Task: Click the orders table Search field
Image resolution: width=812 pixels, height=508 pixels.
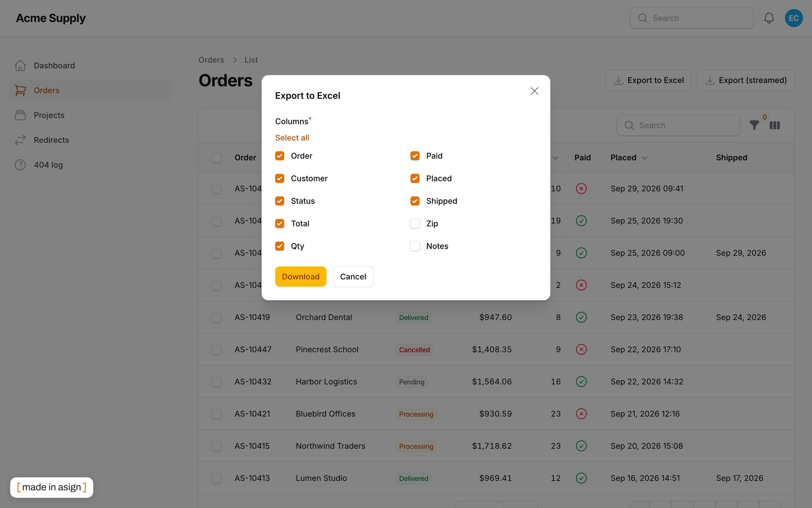Action: [678, 125]
